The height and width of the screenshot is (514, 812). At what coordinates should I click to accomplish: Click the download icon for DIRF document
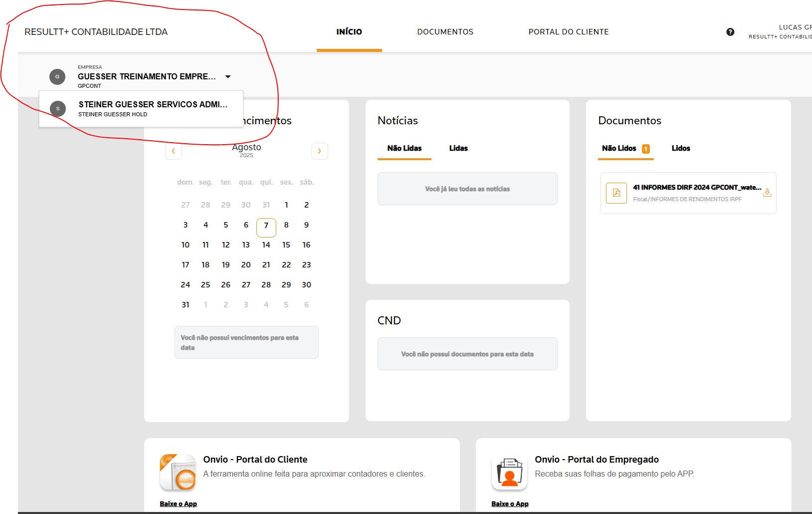coord(767,193)
